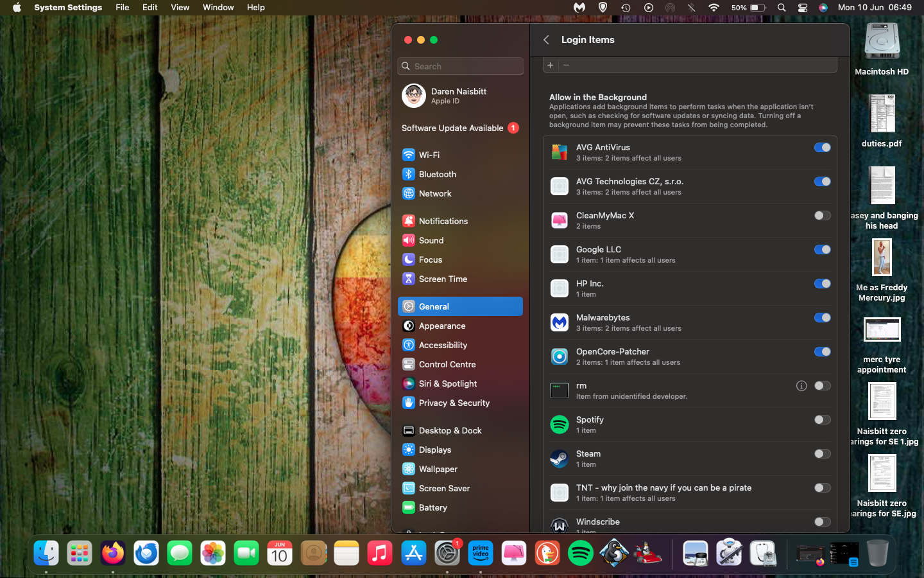Open System Settings application menu
924x578 pixels.
tap(68, 8)
